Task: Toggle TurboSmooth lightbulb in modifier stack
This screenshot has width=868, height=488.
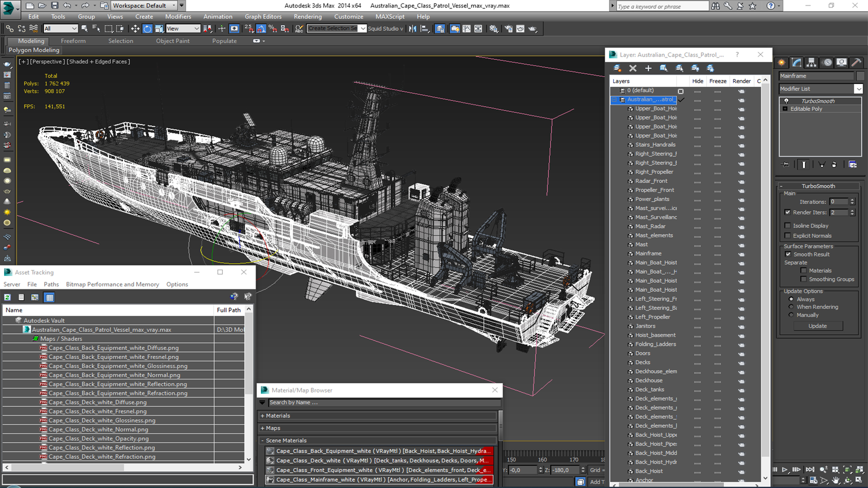Action: [x=787, y=101]
